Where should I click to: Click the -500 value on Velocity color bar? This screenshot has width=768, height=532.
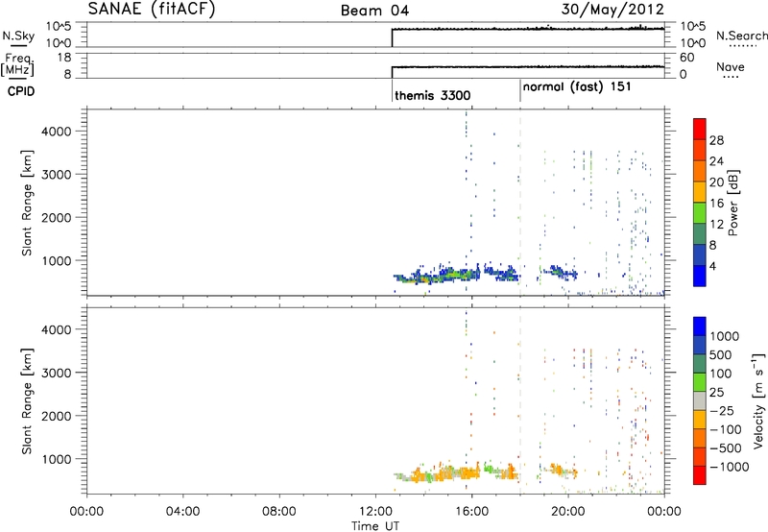pos(726,448)
